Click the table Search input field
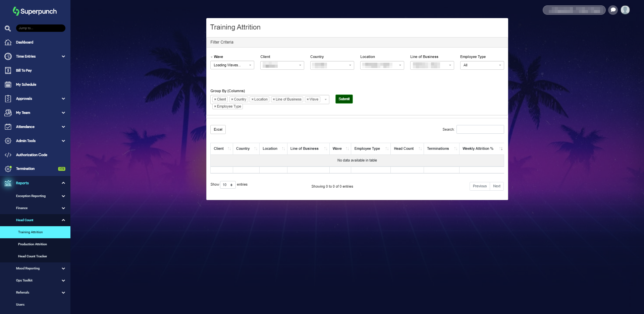Screen dimensions: 644x314 point(480,130)
